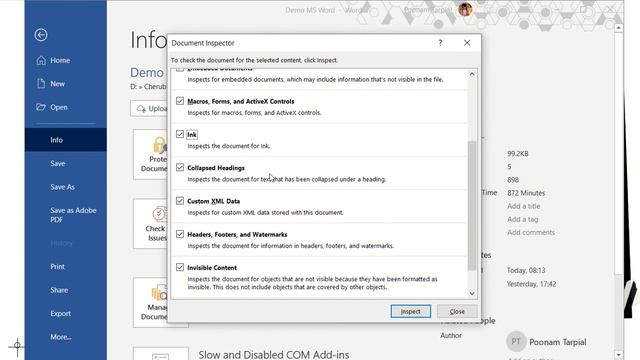Screen dimensions: 640x360
Task: Toggle the Collapsed Headings checkbox
Action: [x=180, y=167]
